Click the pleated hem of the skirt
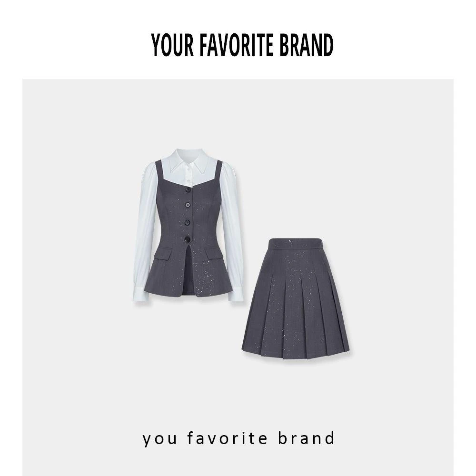Viewport: 476px width, 476px height. click(x=296, y=352)
